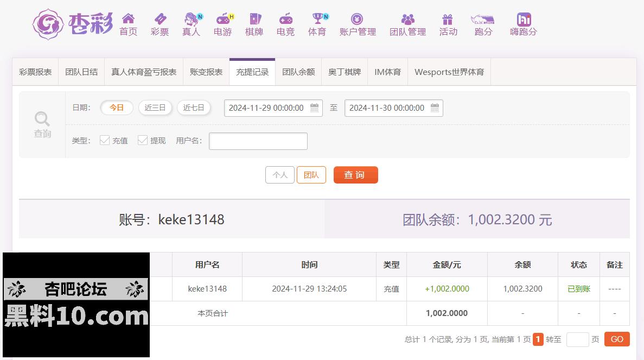The width and height of the screenshot is (644, 360).
Task: Open the start date calendar picker
Action: (314, 108)
